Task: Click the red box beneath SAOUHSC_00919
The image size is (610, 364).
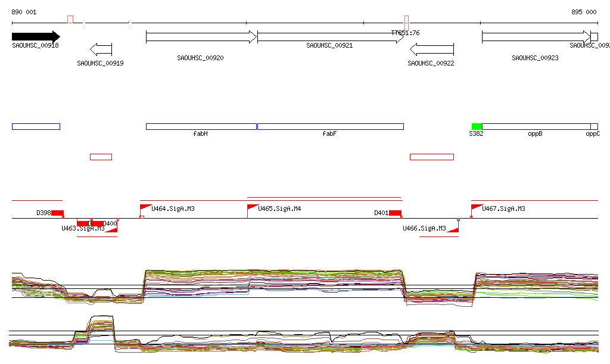Action: [101, 157]
